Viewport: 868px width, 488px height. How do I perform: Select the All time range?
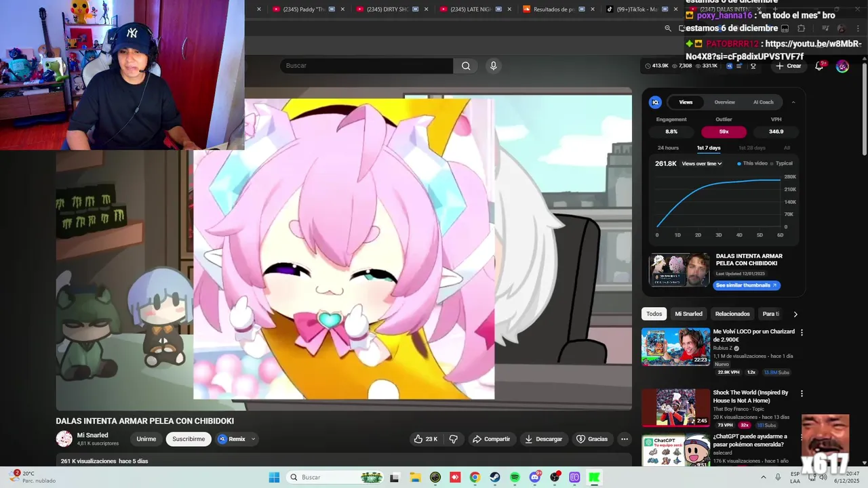[787, 148]
